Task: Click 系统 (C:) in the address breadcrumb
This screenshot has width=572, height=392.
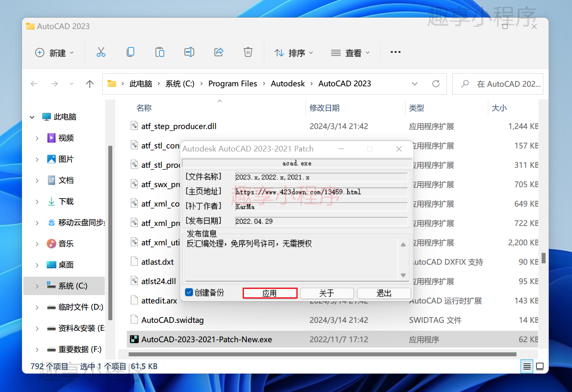Action: point(180,84)
